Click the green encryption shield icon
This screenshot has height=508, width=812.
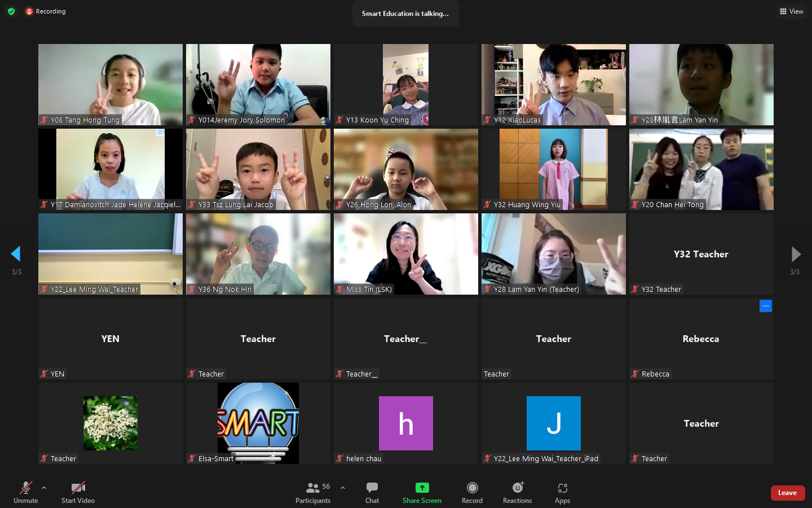(11, 11)
